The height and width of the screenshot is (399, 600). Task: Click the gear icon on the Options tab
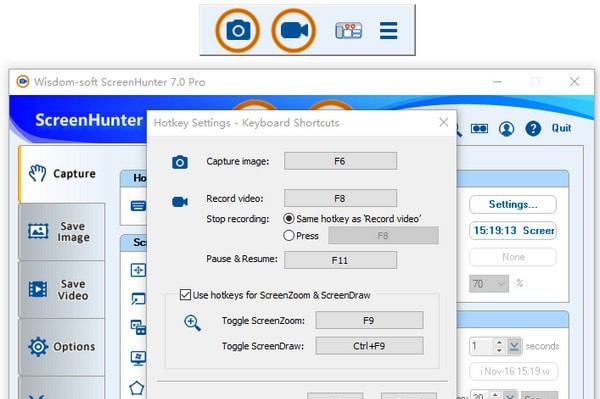point(38,347)
